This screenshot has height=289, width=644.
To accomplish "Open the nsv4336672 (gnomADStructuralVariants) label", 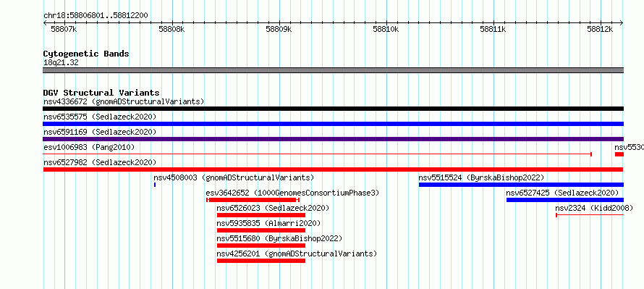I will pyautogui.click(x=124, y=101).
